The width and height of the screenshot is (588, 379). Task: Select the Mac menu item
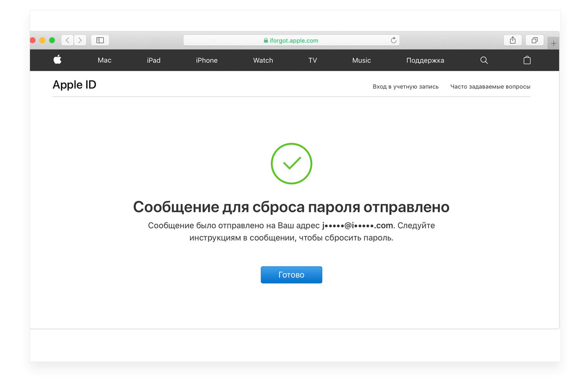(x=104, y=60)
